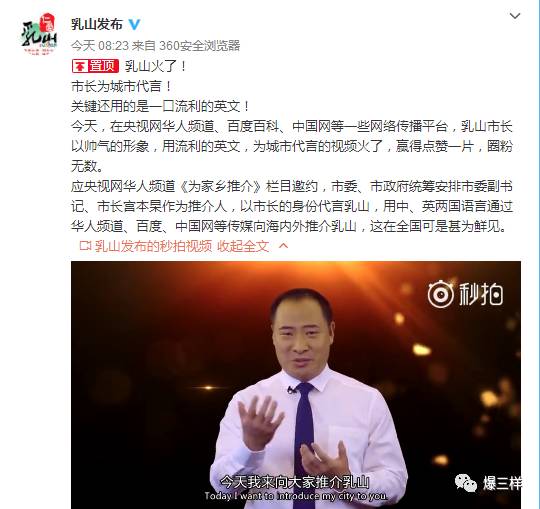Viewport: 540px width, 509px height.
Task: Click the Chinese subtitle 今天我来向大家推介乳山
Action: click(x=295, y=482)
